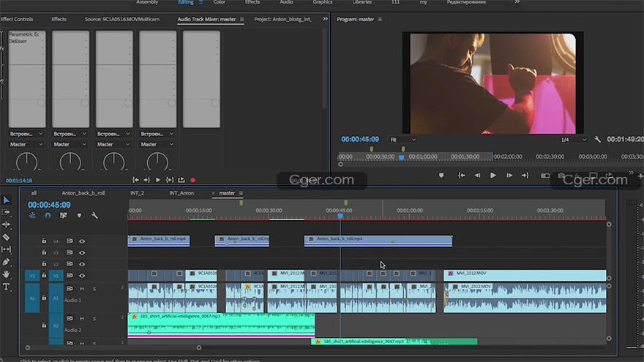The height and width of the screenshot is (362, 644).
Task: Open the 1/4 playback resolution dropdown
Action: point(573,140)
